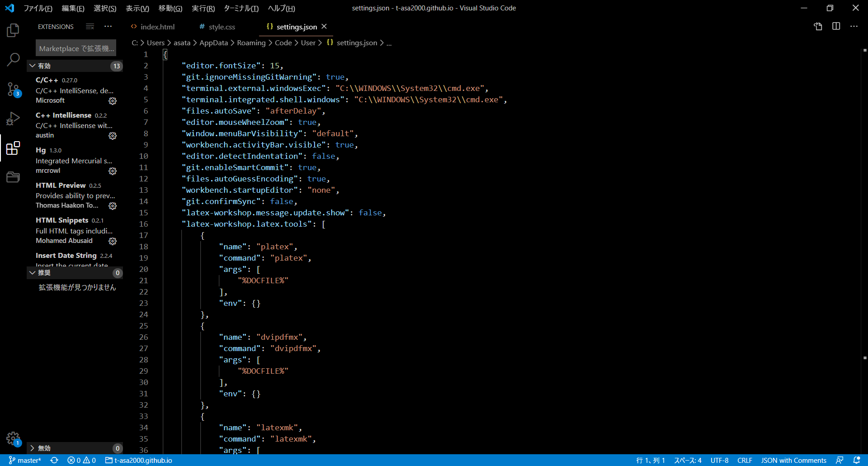
Task: Open the Manage gear in activity bar
Action: point(13,438)
